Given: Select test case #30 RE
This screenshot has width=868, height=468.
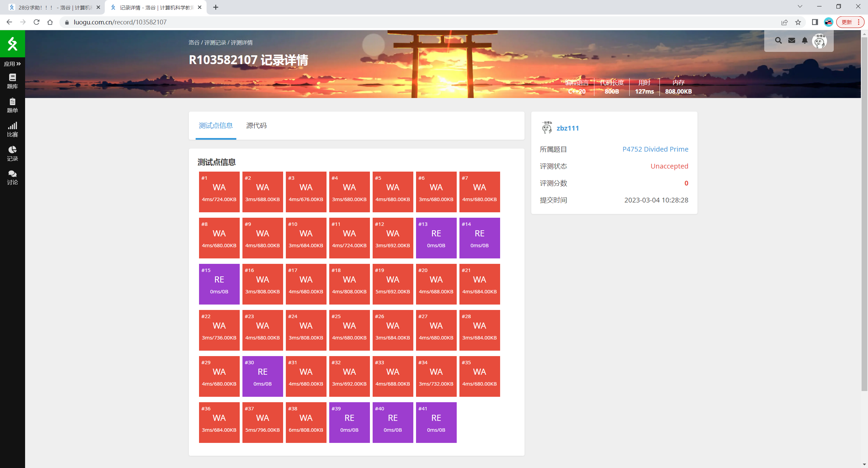Looking at the screenshot, I should (x=262, y=376).
